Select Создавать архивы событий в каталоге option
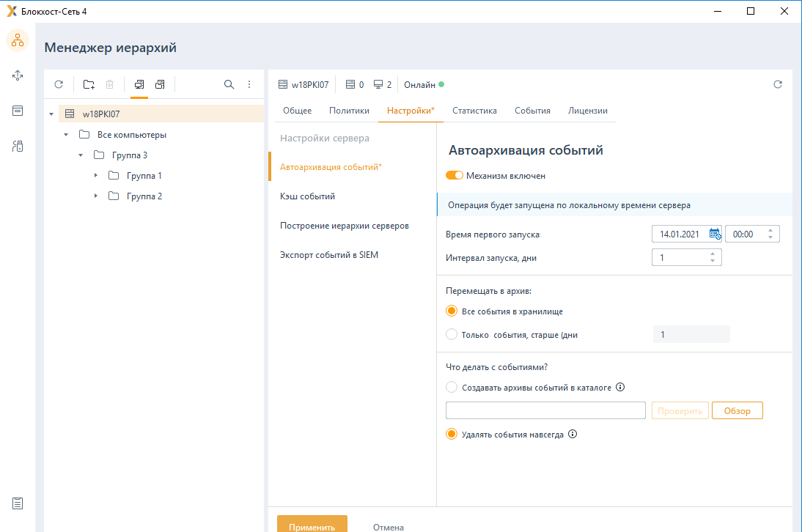Image resolution: width=802 pixels, height=532 pixels. [x=451, y=387]
